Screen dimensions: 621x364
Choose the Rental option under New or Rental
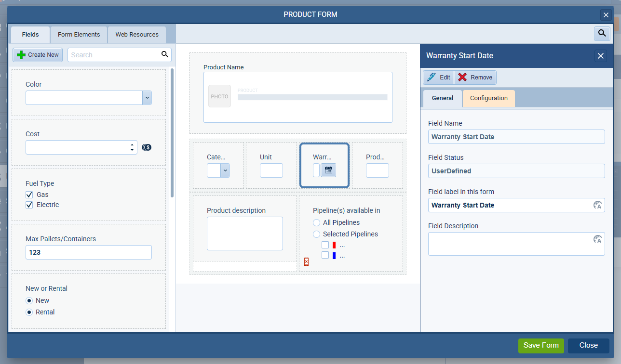coord(29,312)
